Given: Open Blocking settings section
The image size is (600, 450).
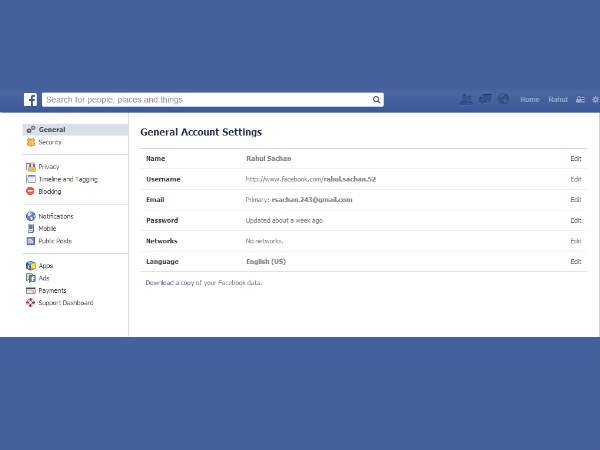Looking at the screenshot, I should point(50,191).
